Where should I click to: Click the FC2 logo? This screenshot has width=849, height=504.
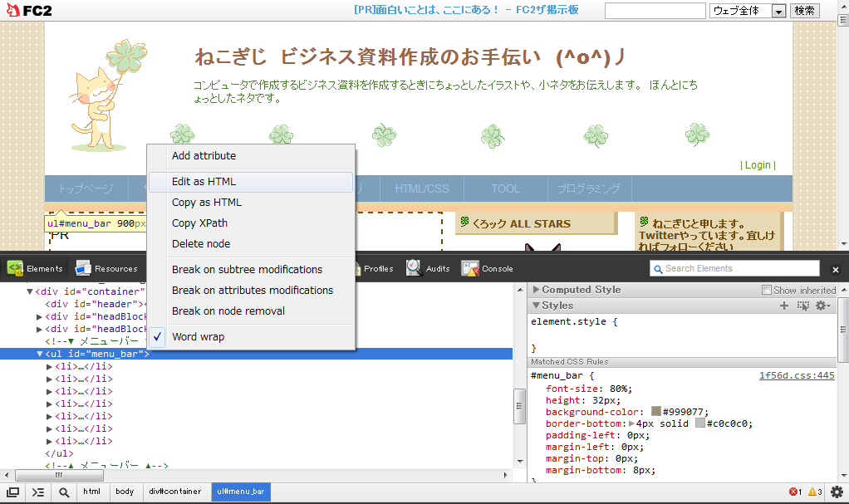[29, 10]
